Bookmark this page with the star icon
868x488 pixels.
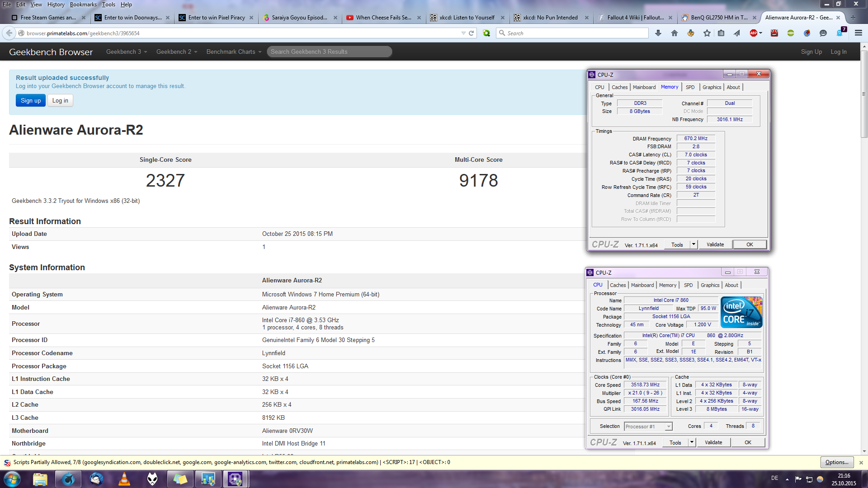click(707, 33)
